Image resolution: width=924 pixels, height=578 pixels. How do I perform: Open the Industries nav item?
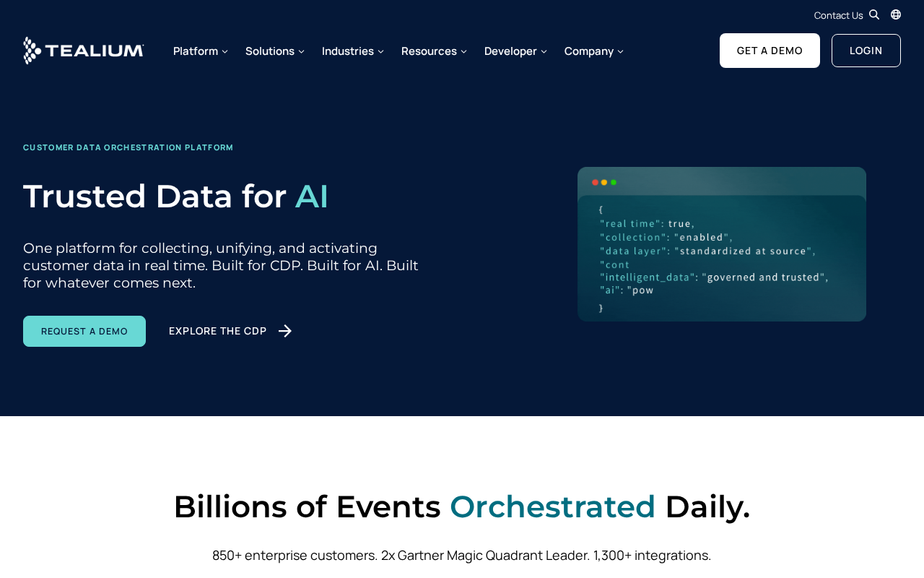tap(348, 51)
